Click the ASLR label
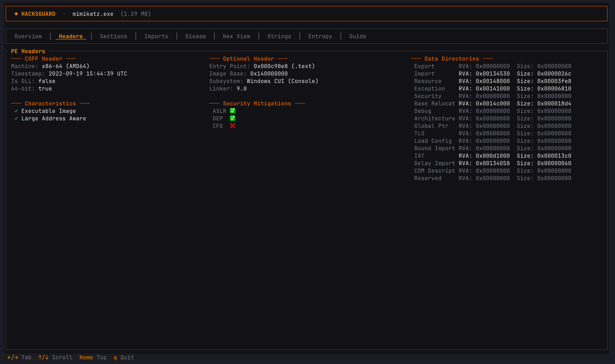 pyautogui.click(x=219, y=111)
